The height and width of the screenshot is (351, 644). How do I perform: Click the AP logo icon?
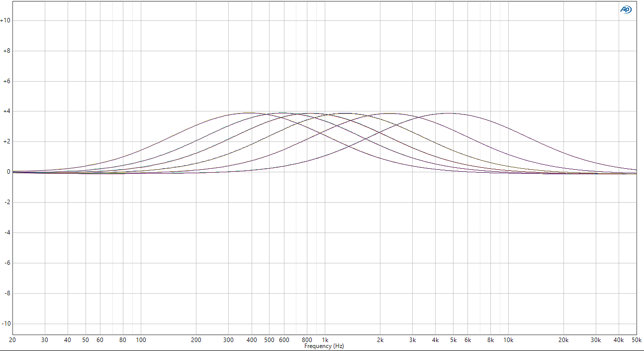coord(625,9)
